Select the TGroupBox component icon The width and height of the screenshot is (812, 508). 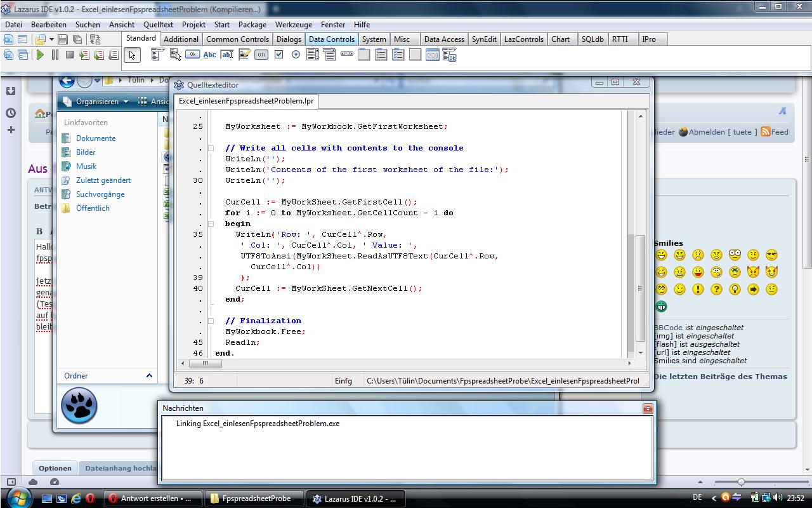pos(364,55)
